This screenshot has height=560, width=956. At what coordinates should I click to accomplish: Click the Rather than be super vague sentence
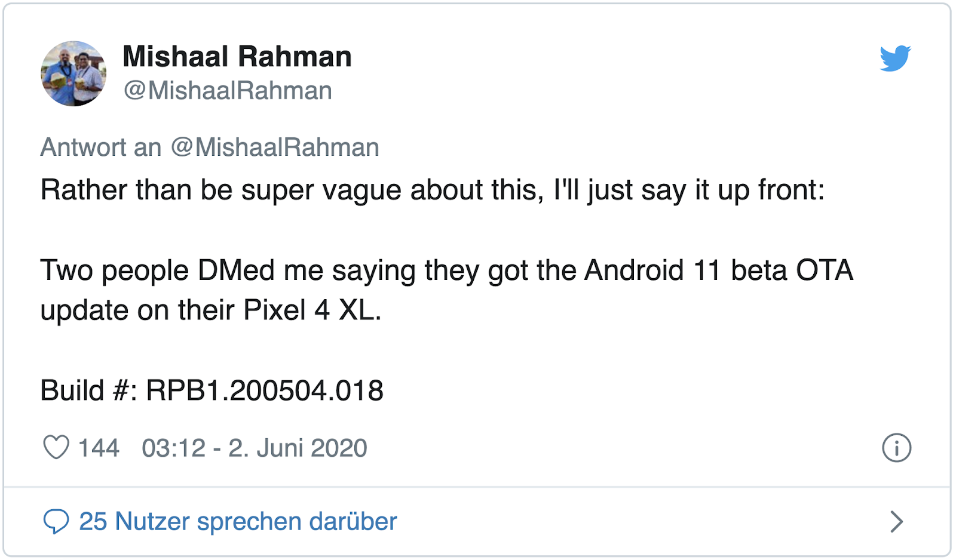click(x=432, y=190)
